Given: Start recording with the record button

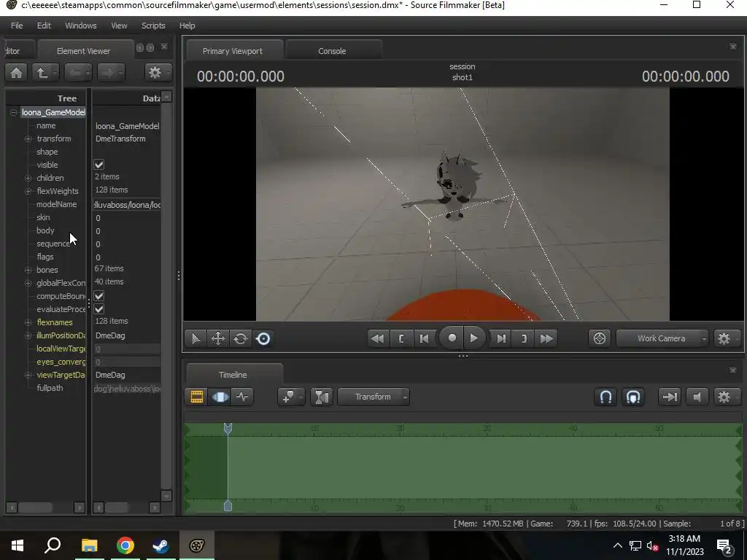Looking at the screenshot, I should [452, 338].
